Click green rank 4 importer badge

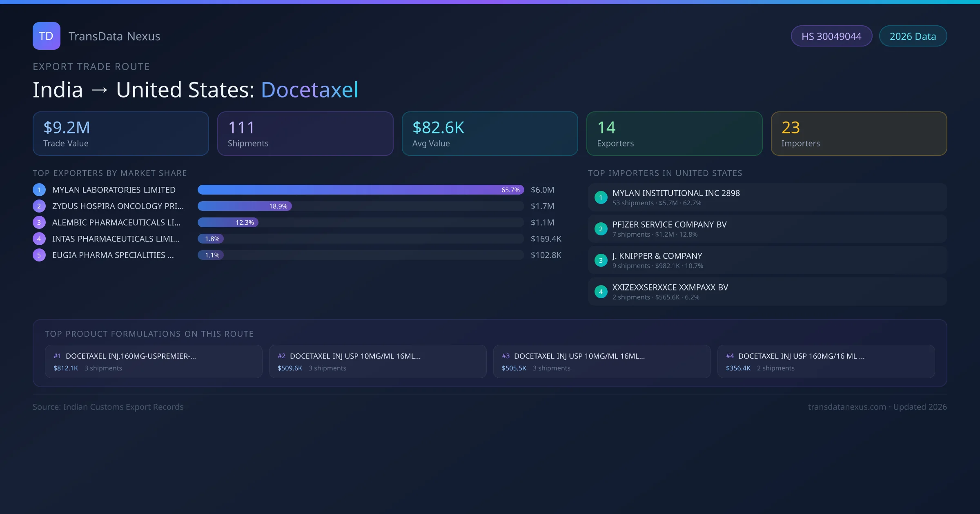pyautogui.click(x=601, y=292)
